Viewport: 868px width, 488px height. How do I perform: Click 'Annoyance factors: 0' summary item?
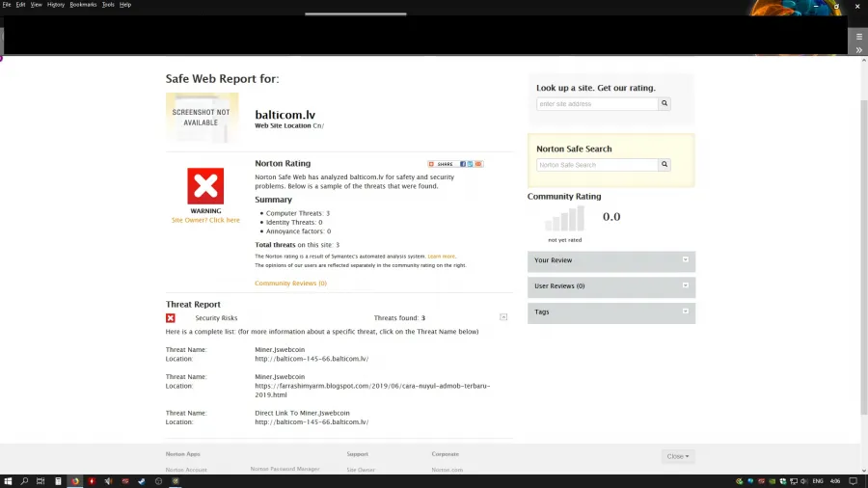(x=298, y=231)
